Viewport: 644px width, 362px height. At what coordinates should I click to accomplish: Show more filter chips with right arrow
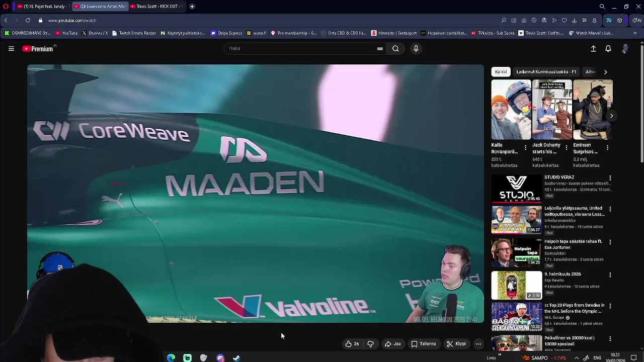pos(605,72)
